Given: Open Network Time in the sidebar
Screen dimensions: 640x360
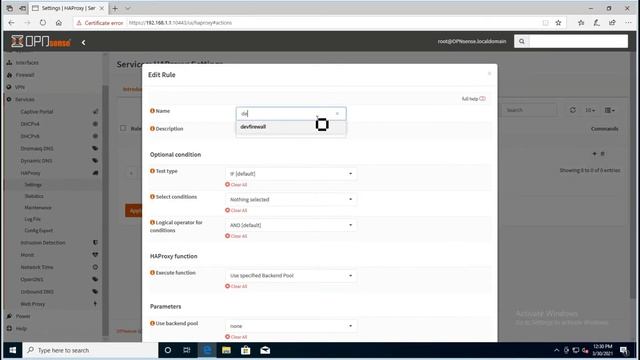Looking at the screenshot, I should pos(37,267).
